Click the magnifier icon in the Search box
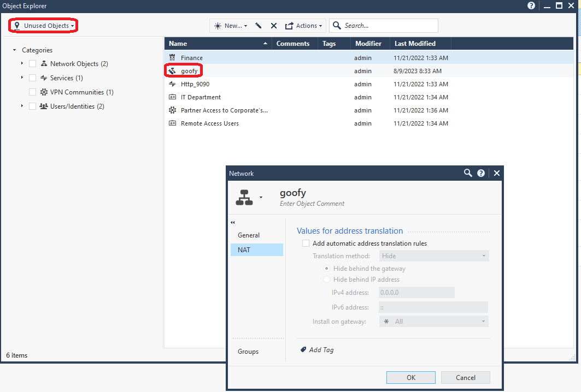581x392 pixels. click(x=337, y=26)
